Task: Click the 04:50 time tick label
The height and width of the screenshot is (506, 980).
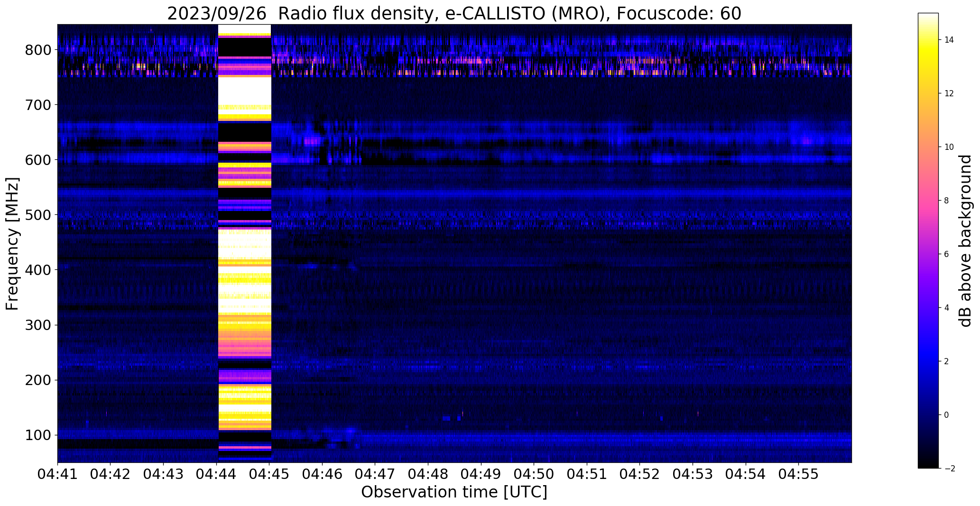Action: [x=534, y=474]
